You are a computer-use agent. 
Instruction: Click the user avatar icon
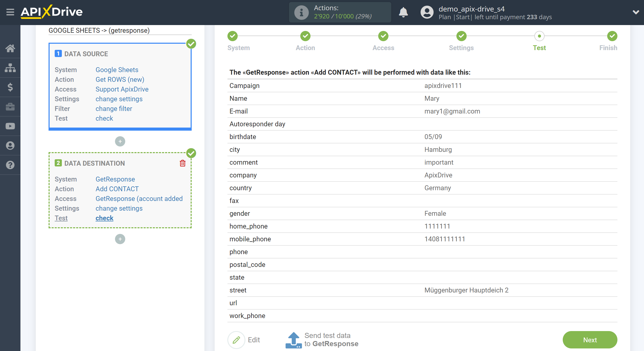(x=427, y=12)
